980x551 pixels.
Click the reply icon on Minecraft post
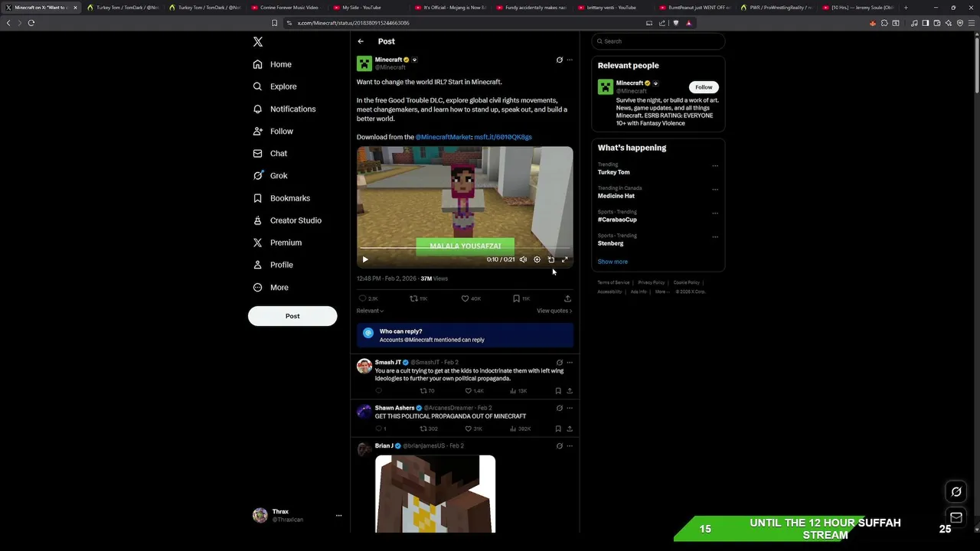363,298
